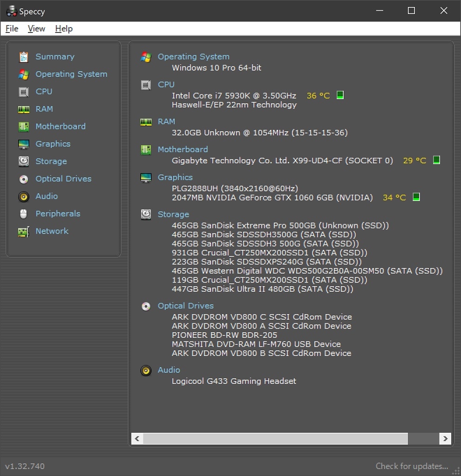Open the View menu
Screen dimensions: 461x476
pyautogui.click(x=36, y=28)
